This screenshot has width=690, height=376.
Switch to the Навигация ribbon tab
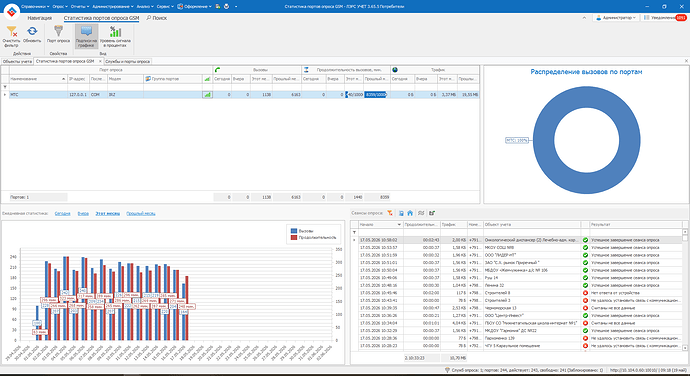pos(40,18)
